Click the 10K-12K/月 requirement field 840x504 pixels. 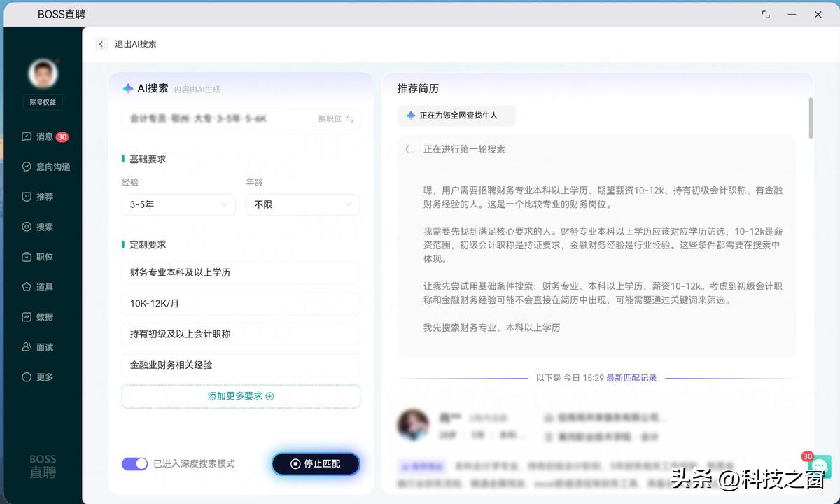pos(241,304)
